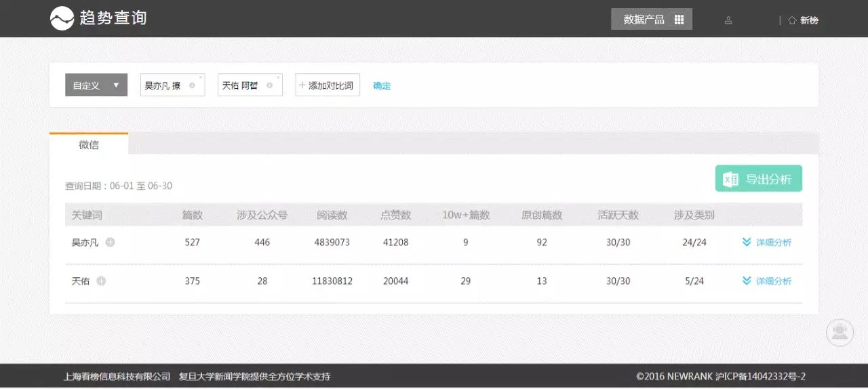
Task: Click the 原创篇数 column header
Action: point(542,215)
